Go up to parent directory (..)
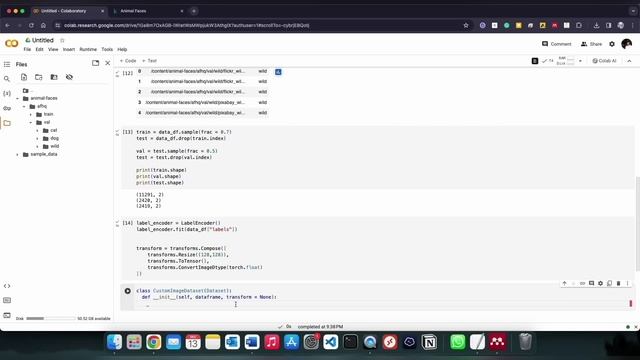640x360 pixels. (x=27, y=91)
